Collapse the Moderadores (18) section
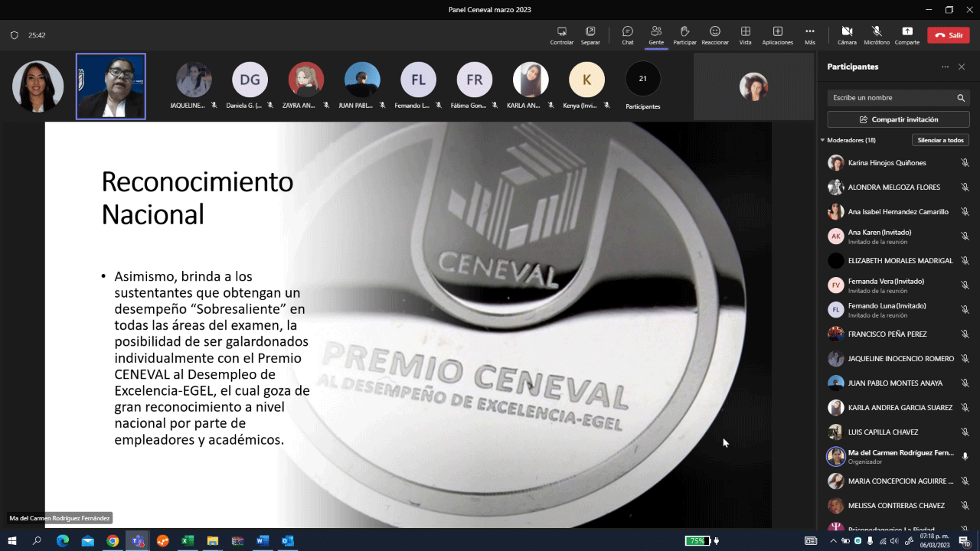 click(823, 140)
